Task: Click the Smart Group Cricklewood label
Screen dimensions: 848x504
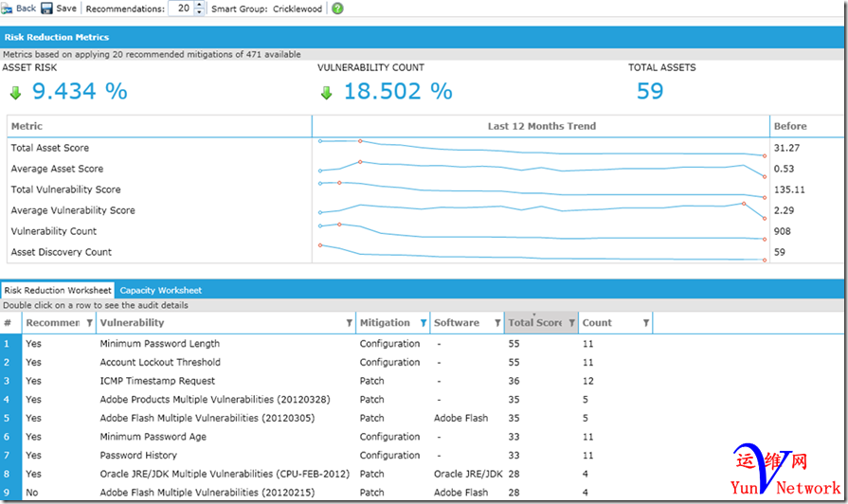Action: pos(297,9)
